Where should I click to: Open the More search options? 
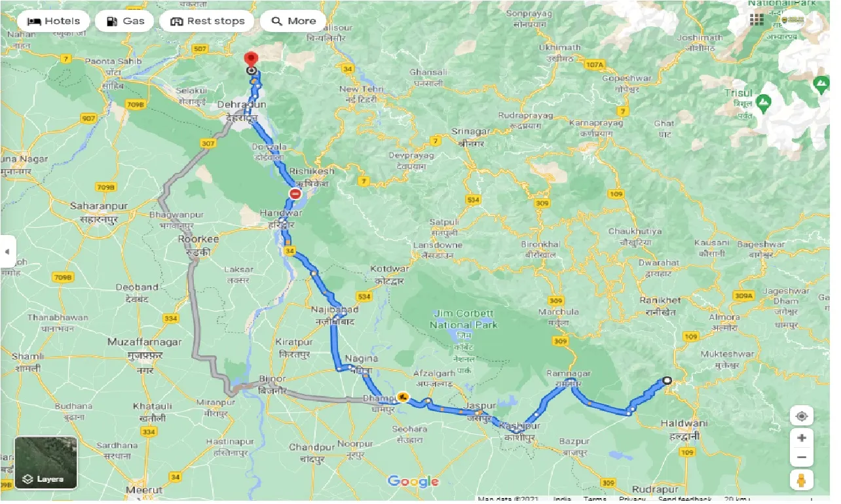(294, 21)
